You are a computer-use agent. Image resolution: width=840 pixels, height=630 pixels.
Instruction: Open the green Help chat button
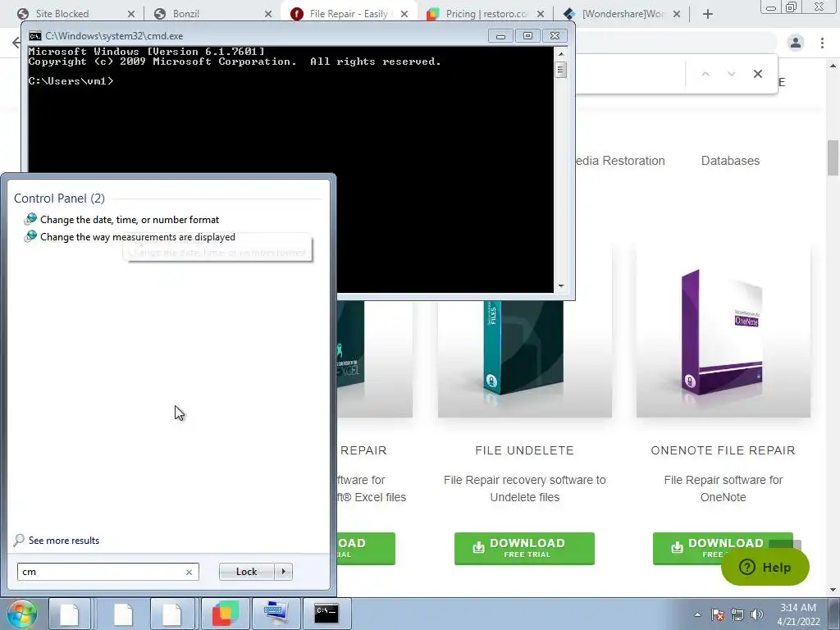click(765, 568)
